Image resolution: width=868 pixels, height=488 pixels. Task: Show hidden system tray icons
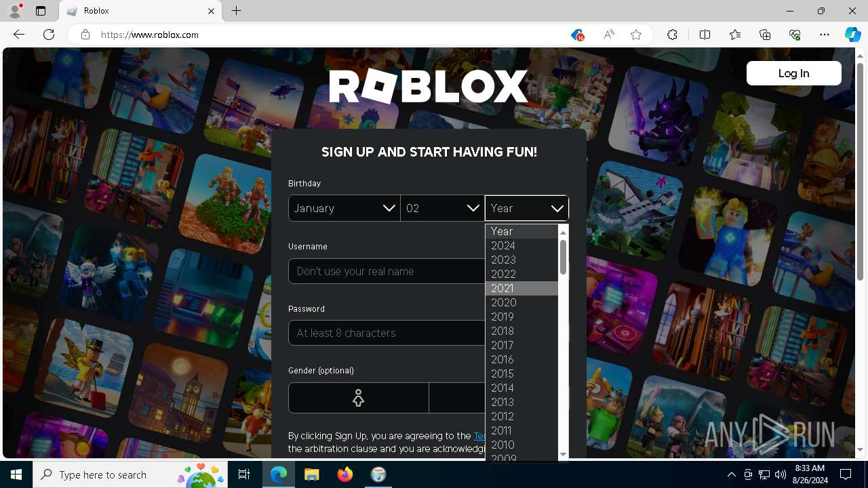tap(731, 474)
